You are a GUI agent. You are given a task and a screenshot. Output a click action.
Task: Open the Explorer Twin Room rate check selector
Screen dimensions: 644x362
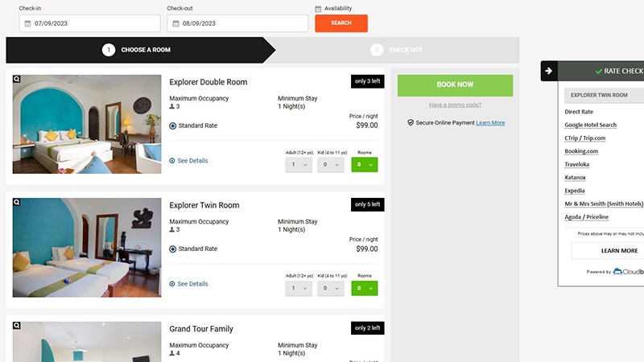point(604,95)
